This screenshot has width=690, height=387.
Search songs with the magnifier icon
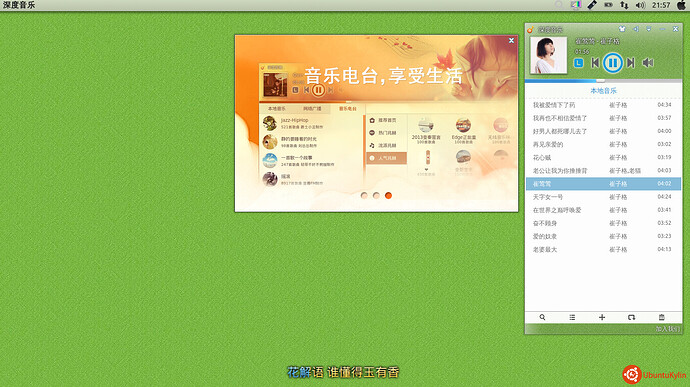point(542,317)
